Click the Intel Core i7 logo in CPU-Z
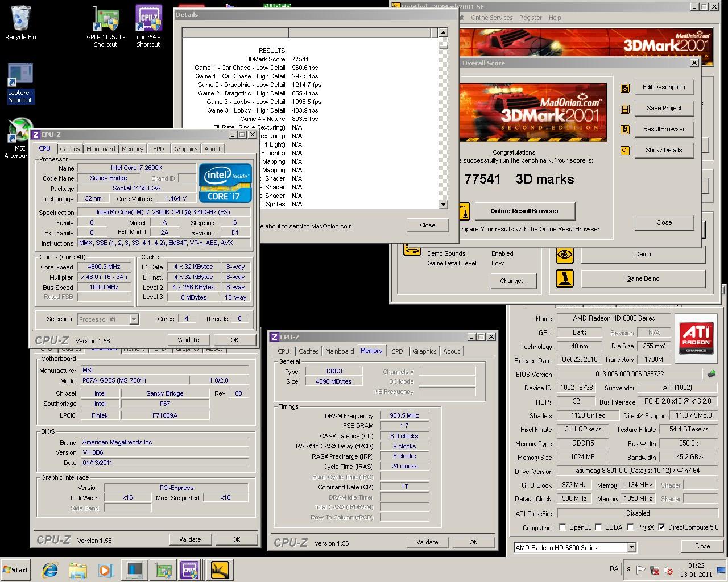Image resolution: width=728 pixels, height=582 pixels. [225, 182]
